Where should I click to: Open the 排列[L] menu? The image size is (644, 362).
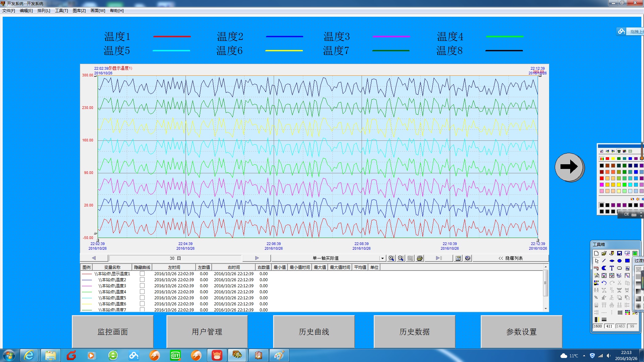pos(44,11)
